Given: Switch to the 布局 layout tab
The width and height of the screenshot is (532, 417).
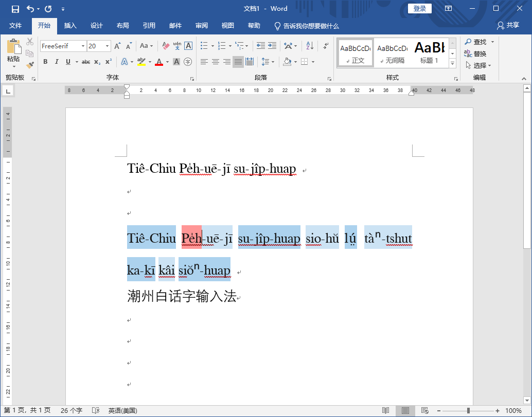Looking at the screenshot, I should click(123, 26).
